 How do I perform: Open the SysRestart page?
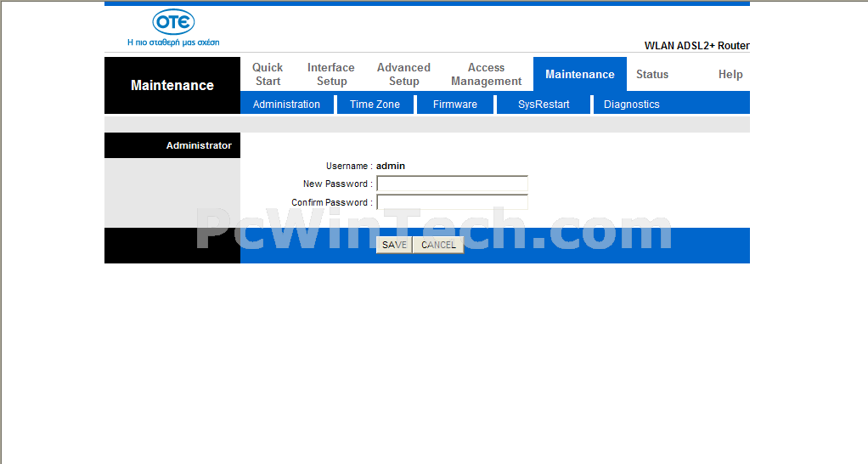click(x=544, y=105)
